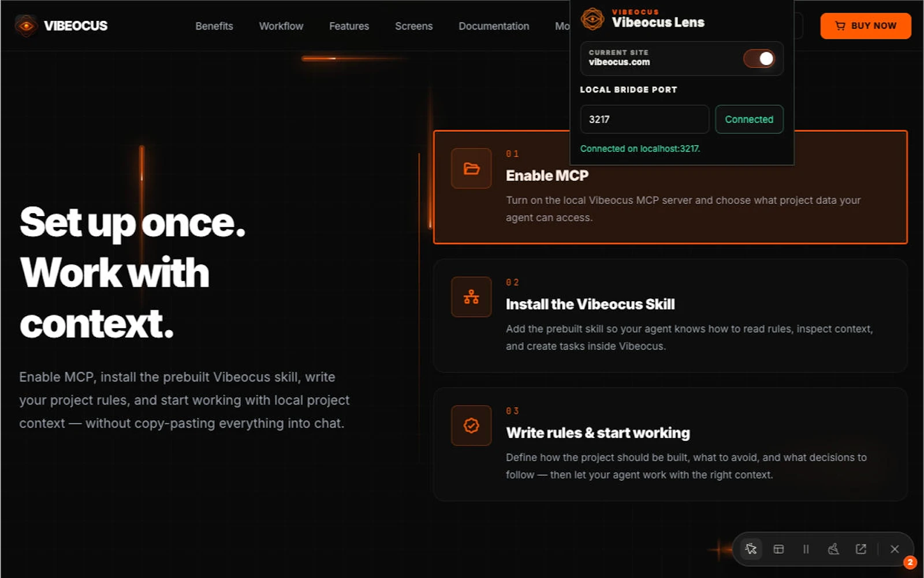Viewport: 924px width, 578px height.
Task: Click the check badge icon on Write rules card
Action: point(471,425)
